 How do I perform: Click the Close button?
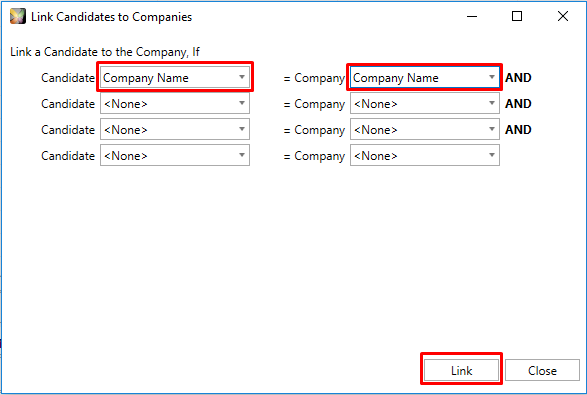click(x=542, y=370)
